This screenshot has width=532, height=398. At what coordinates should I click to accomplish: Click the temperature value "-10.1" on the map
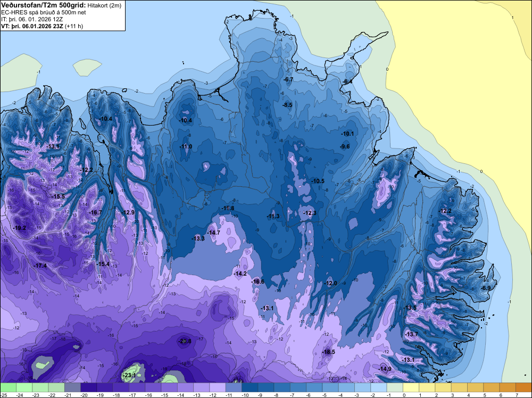(x=347, y=134)
